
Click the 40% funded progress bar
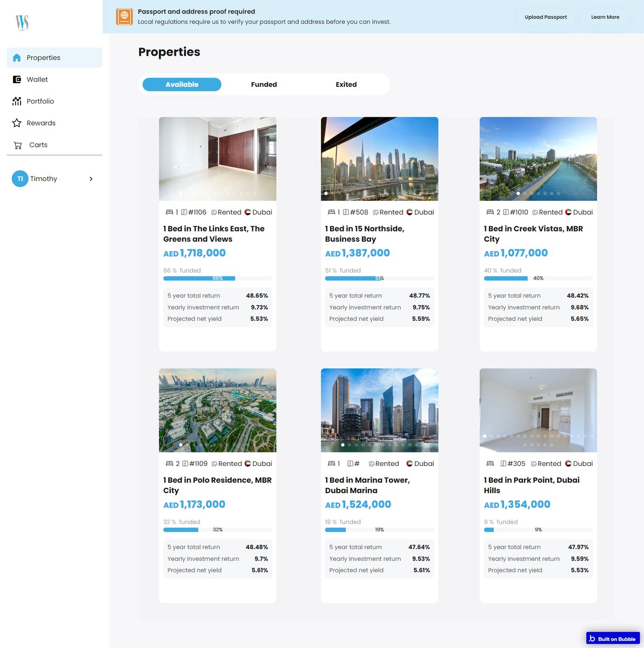click(x=538, y=279)
